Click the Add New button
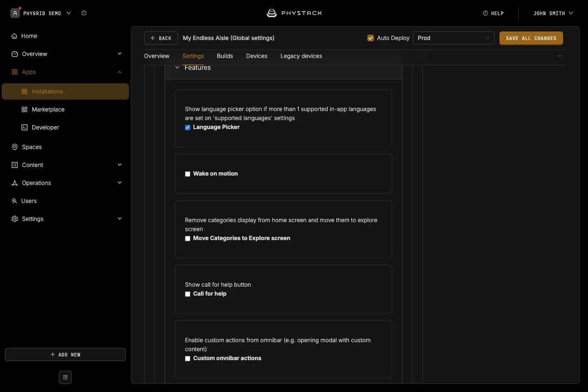The image size is (588, 392). coord(65,354)
